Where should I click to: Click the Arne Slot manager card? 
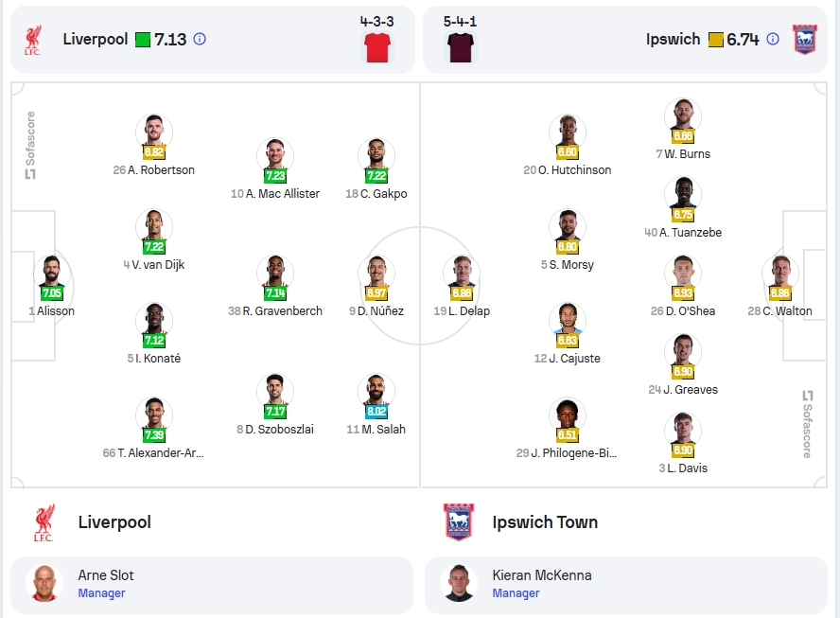212,585
